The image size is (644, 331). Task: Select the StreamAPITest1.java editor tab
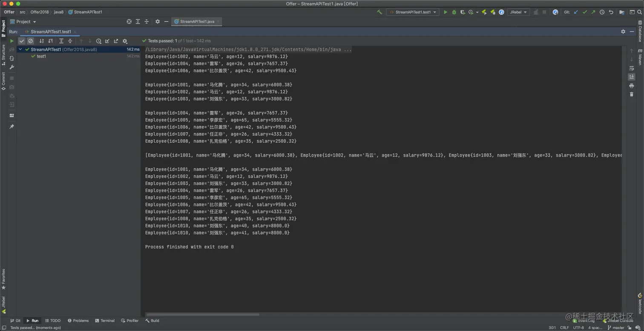click(197, 21)
